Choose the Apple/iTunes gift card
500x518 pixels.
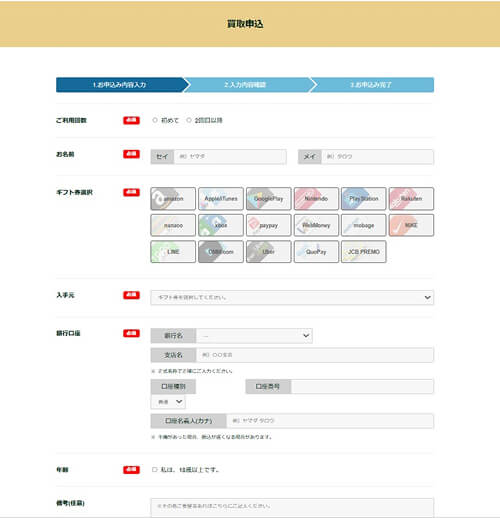tap(221, 199)
